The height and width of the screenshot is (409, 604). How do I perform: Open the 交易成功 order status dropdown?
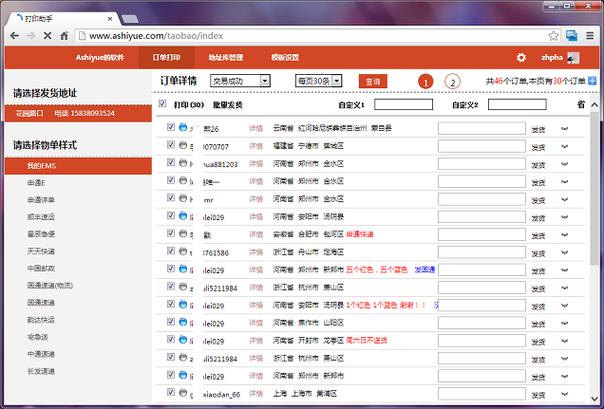point(240,81)
